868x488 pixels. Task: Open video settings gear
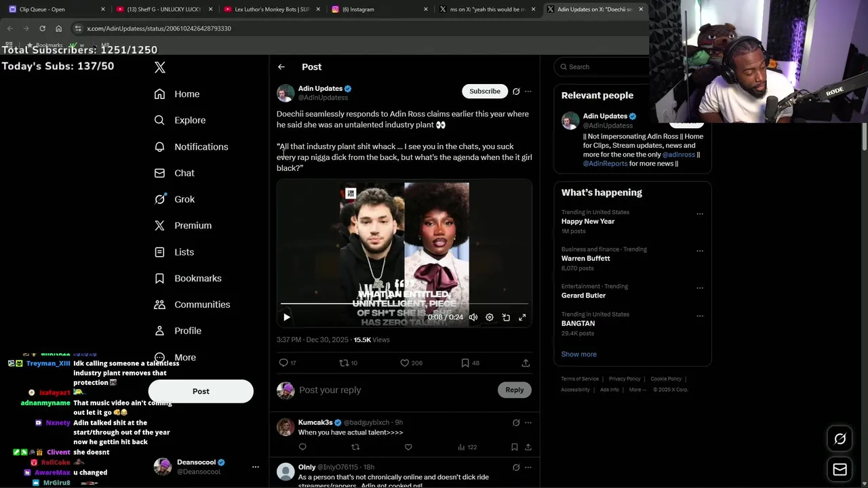490,317
